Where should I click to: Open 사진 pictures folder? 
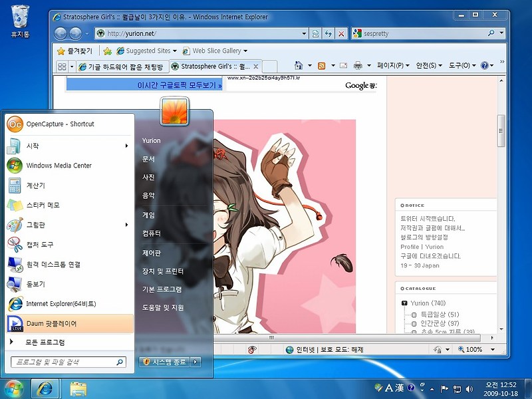point(148,177)
